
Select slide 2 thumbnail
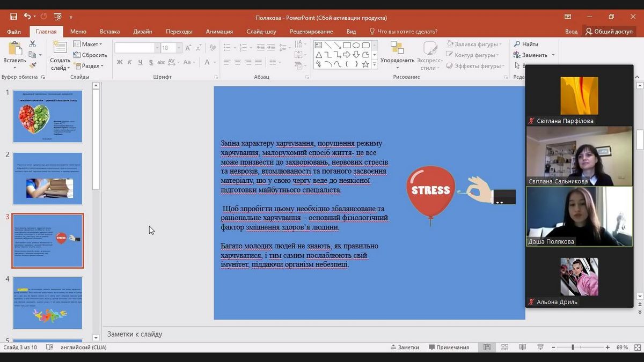(x=48, y=178)
